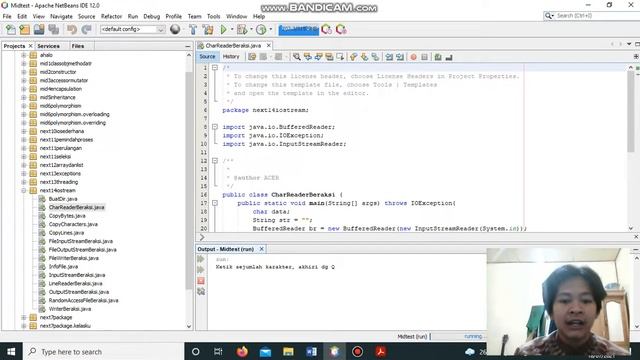Screen dimensions: 640x360
Task: Expand the ahalo package node
Action: click(24, 55)
